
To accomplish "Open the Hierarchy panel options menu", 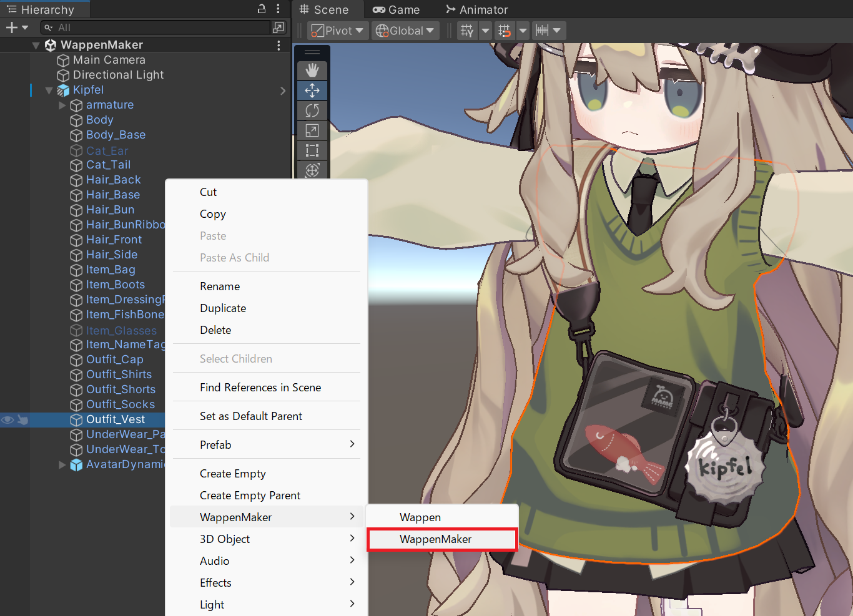I will pos(278,9).
